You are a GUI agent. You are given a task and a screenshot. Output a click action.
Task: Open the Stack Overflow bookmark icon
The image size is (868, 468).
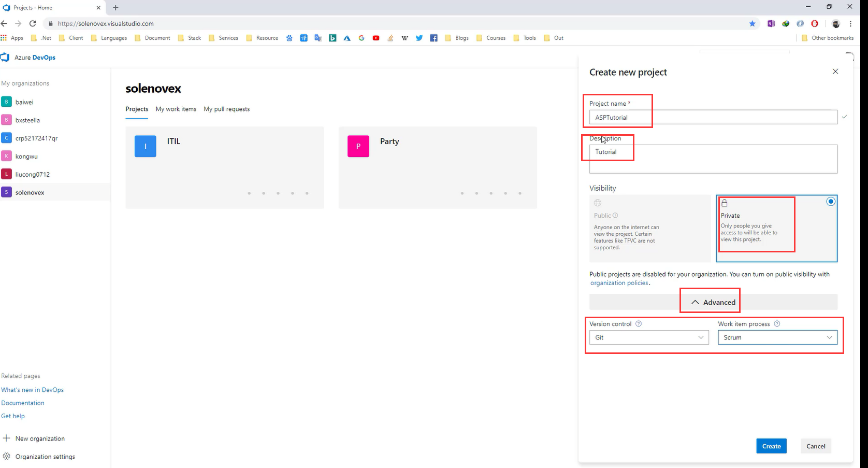tap(390, 38)
